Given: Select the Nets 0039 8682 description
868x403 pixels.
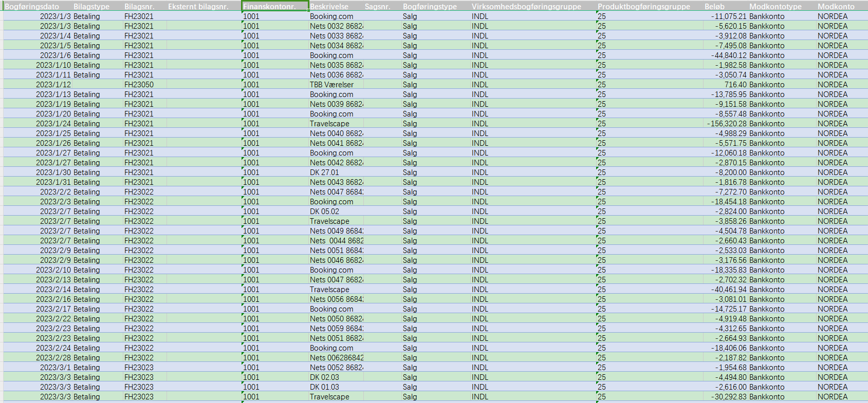Looking at the screenshot, I should (336, 104).
